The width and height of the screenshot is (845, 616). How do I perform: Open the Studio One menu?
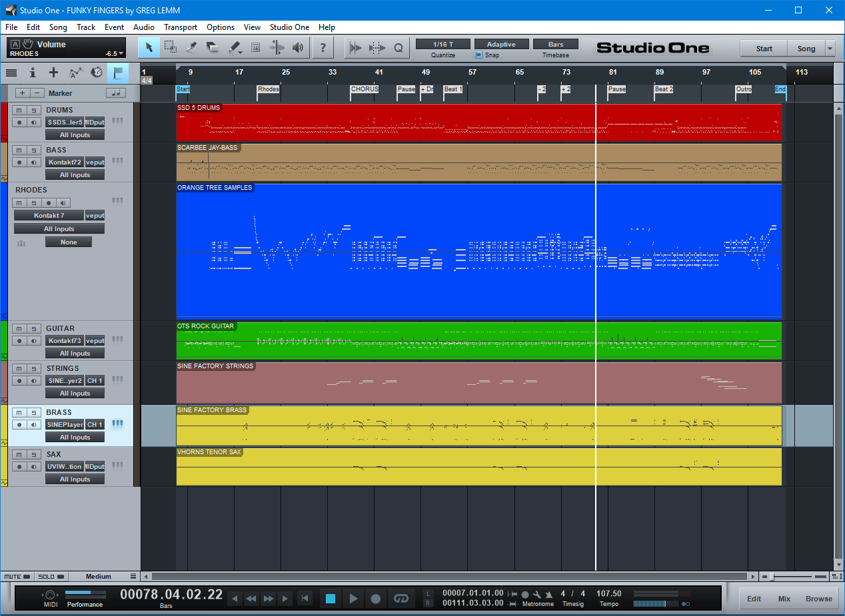tap(289, 27)
